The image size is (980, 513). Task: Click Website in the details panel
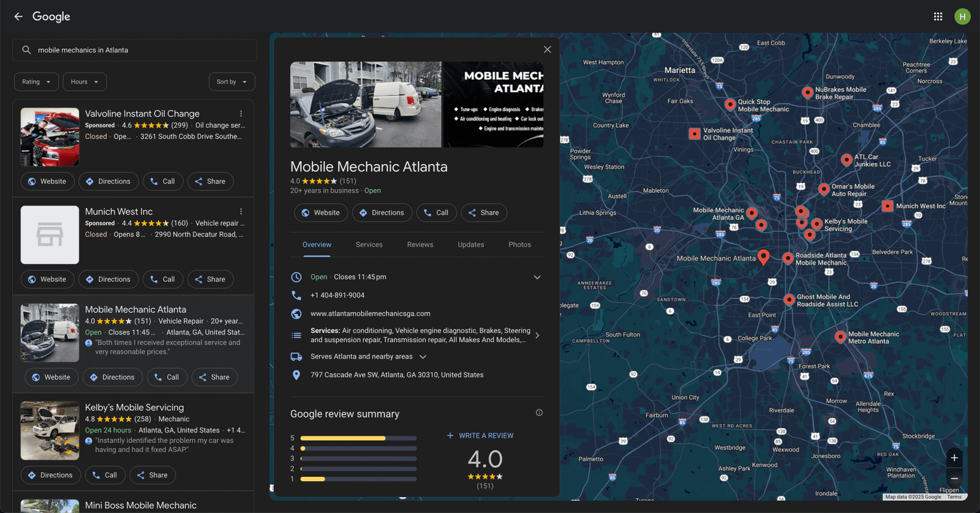pyautogui.click(x=321, y=212)
